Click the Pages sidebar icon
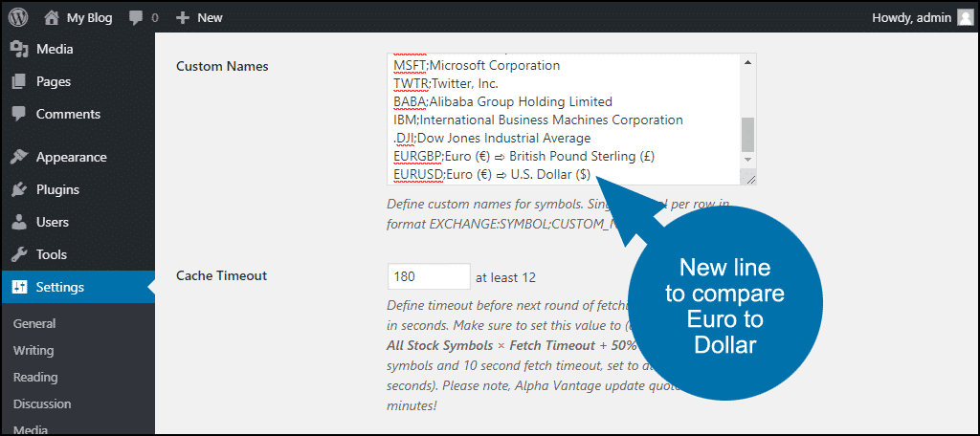Screen dimensions: 980x436 coord(19,81)
